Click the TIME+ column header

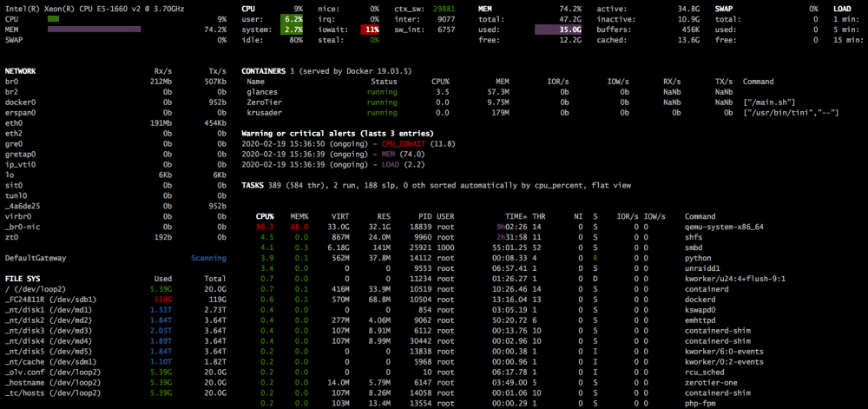click(x=516, y=216)
